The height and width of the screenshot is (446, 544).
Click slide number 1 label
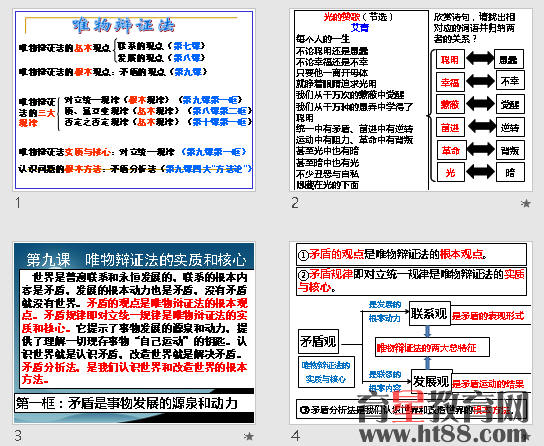click(18, 203)
